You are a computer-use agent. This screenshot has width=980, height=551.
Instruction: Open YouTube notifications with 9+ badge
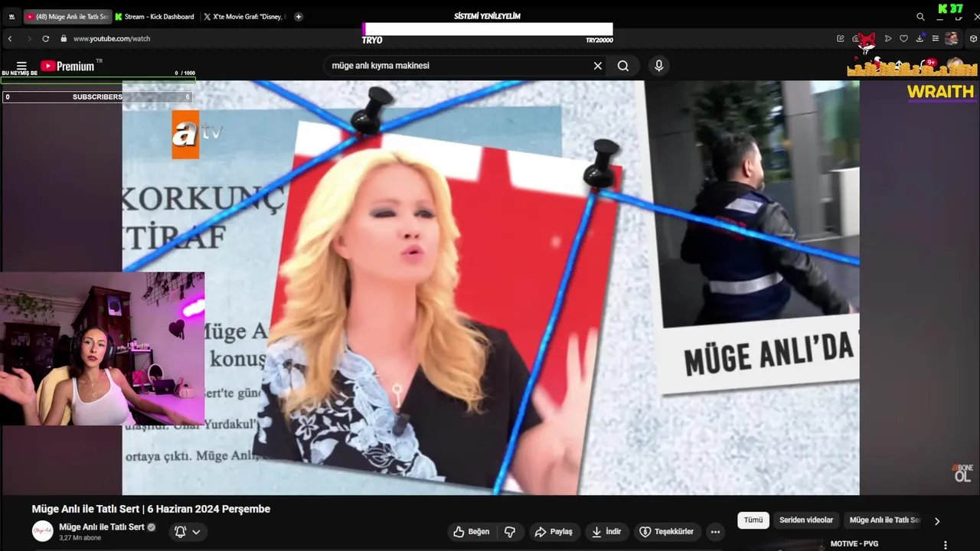click(x=929, y=64)
